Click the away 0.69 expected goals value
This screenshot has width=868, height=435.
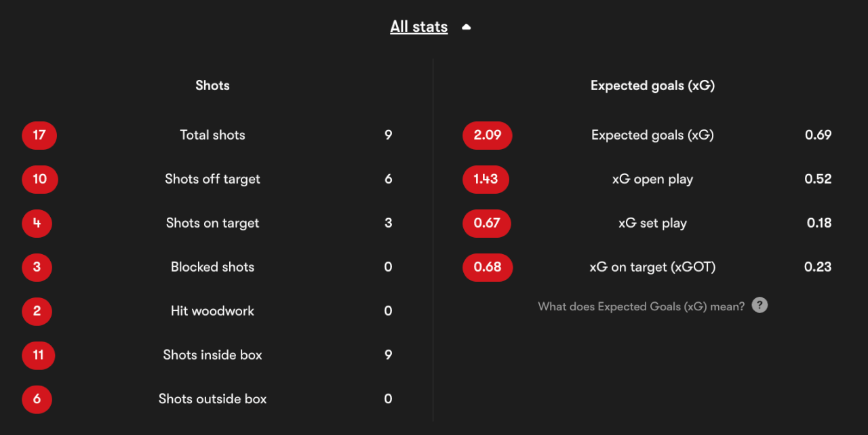pyautogui.click(x=818, y=135)
